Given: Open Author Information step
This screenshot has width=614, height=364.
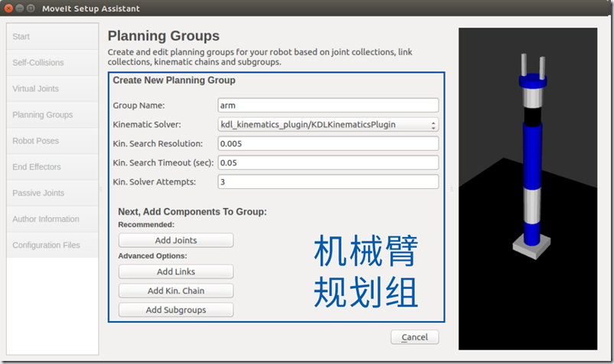Looking at the screenshot, I should coord(53,219).
